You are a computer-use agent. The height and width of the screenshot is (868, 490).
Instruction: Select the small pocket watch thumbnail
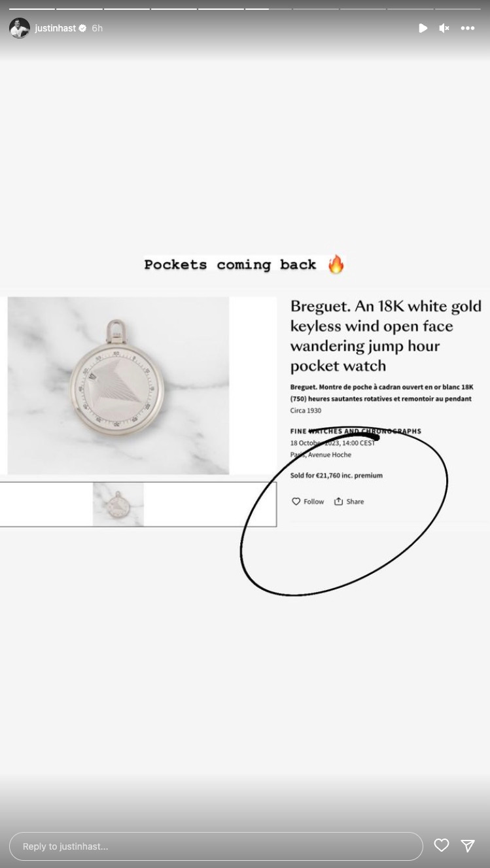[118, 504]
